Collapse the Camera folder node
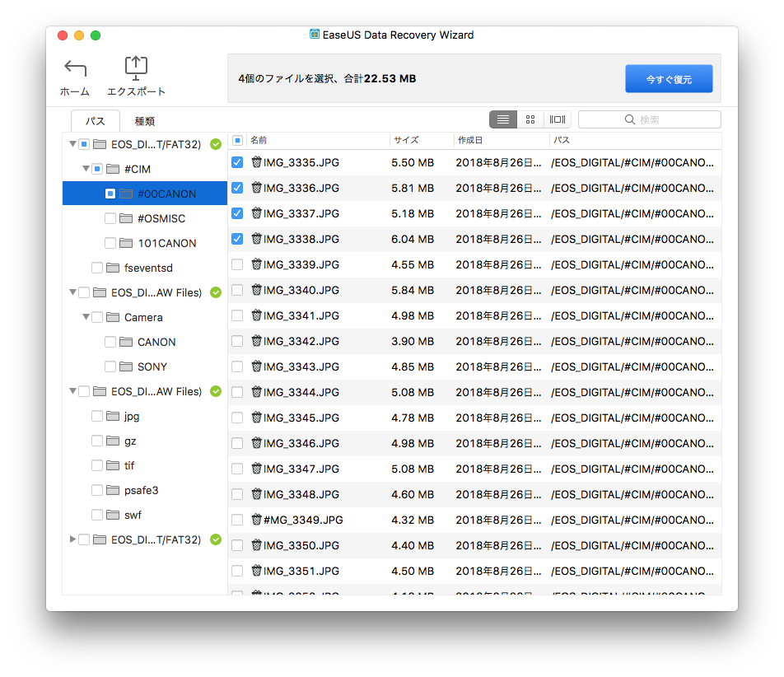The width and height of the screenshot is (784, 677). [86, 317]
